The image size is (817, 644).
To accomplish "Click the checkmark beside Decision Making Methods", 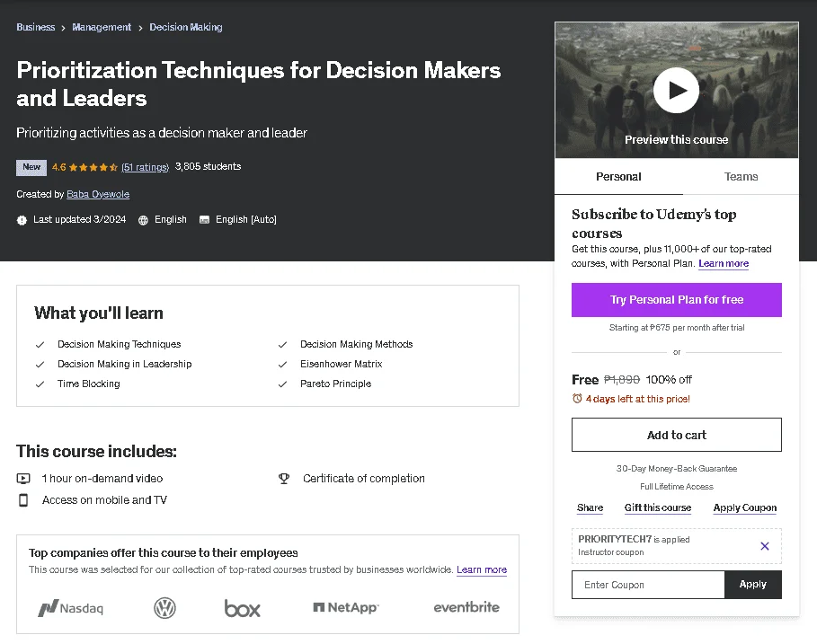I will coord(282,344).
